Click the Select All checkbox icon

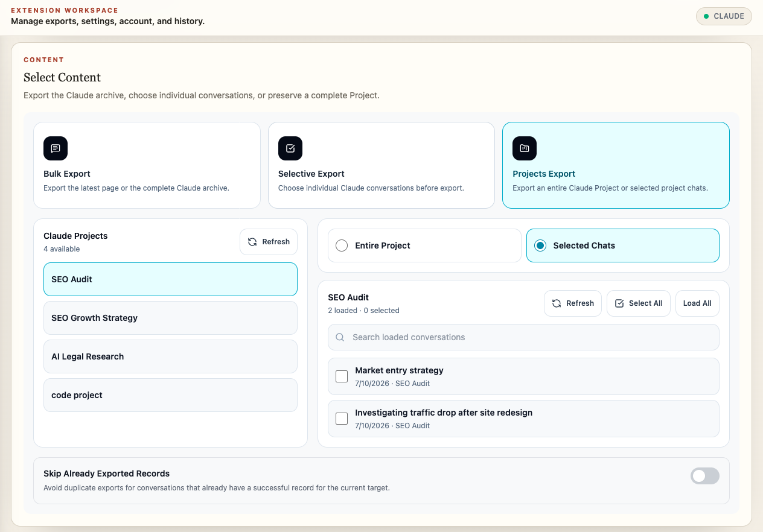(x=619, y=303)
